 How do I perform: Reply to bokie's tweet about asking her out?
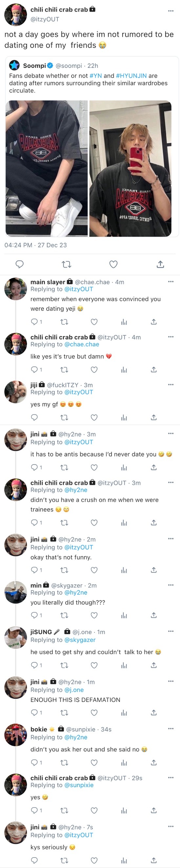coord(34,763)
